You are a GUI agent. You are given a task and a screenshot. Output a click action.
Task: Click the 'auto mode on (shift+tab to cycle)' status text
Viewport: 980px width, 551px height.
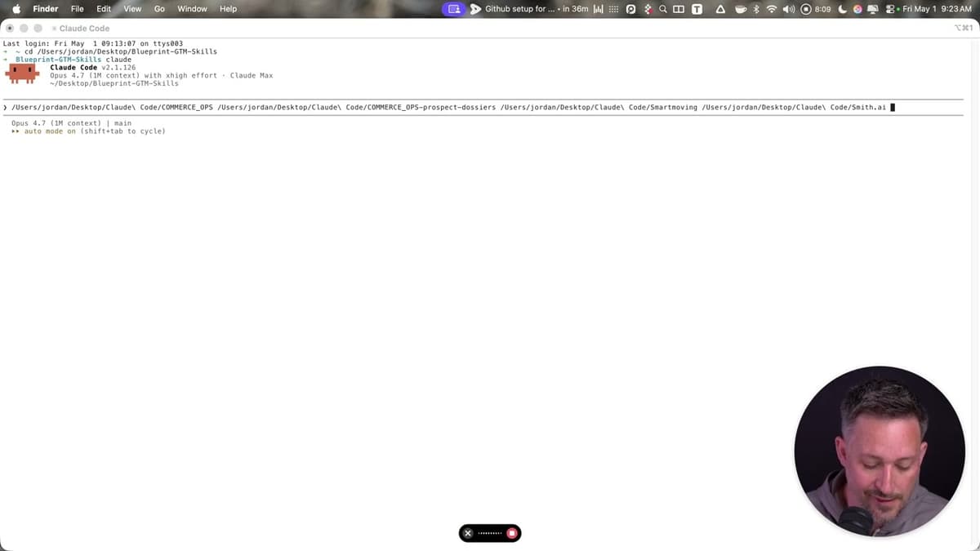88,131
